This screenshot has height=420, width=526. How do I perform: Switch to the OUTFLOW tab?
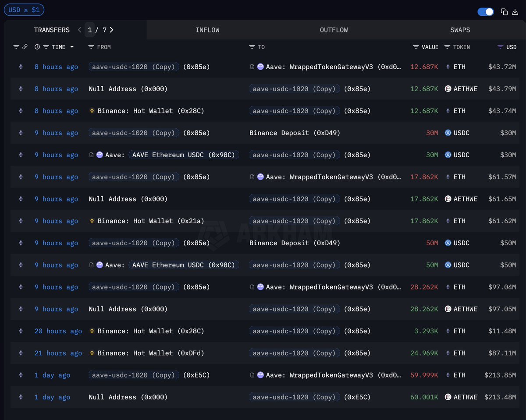pyautogui.click(x=334, y=30)
